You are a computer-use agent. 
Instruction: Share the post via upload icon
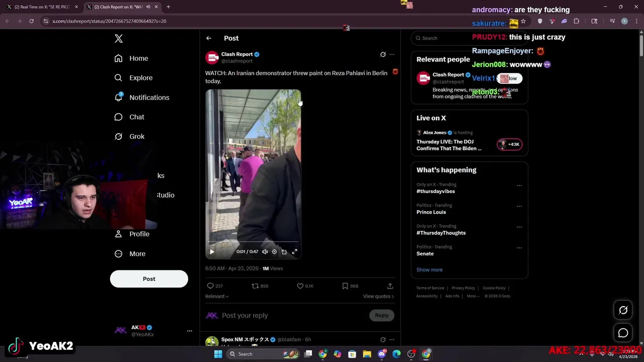pos(390,286)
